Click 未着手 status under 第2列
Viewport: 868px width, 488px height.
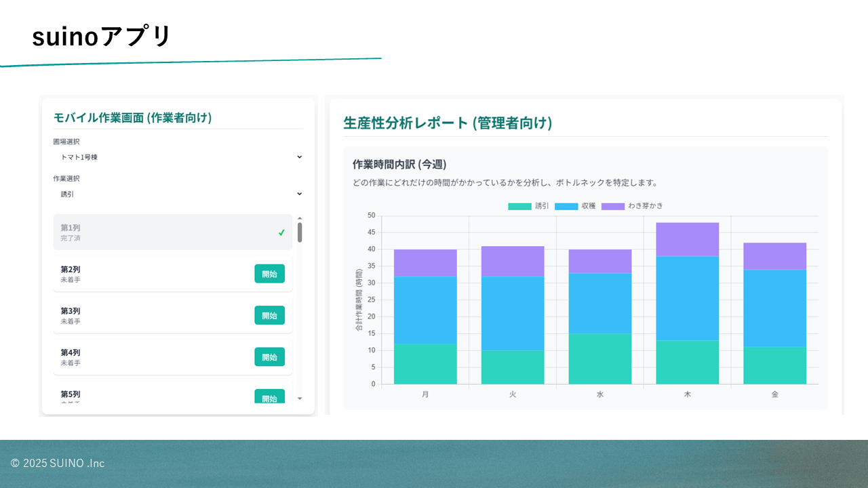(71, 280)
